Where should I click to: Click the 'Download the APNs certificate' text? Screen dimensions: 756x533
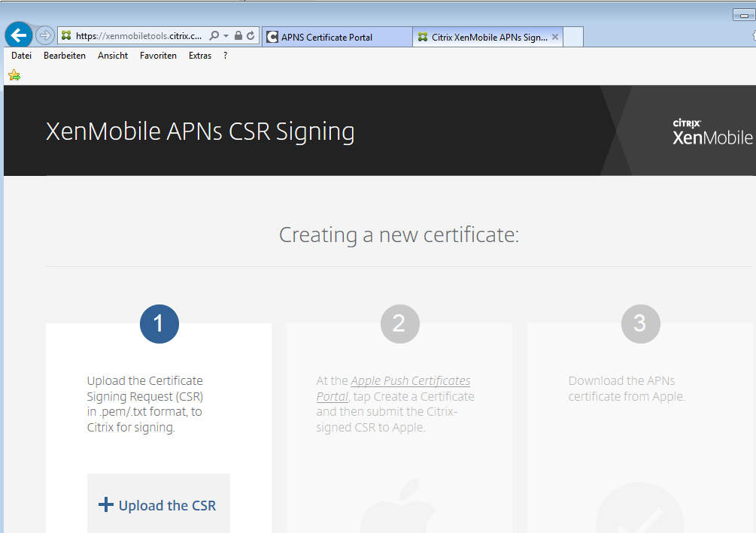pyautogui.click(x=627, y=389)
